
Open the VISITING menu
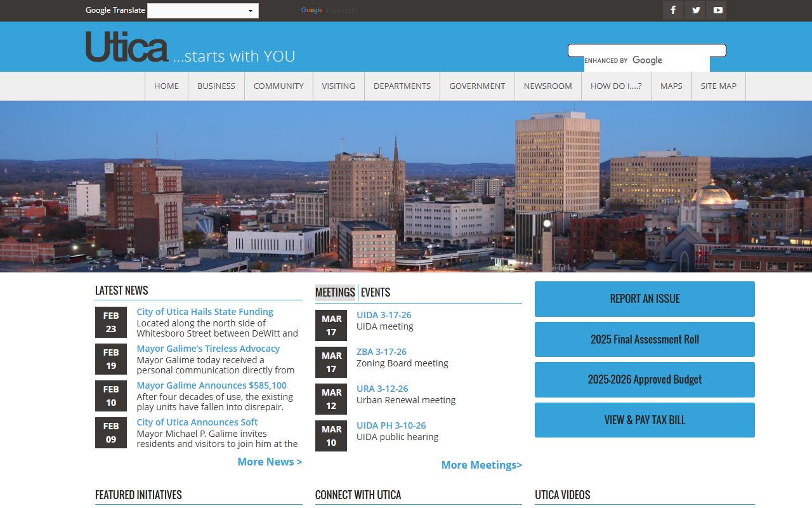click(338, 86)
